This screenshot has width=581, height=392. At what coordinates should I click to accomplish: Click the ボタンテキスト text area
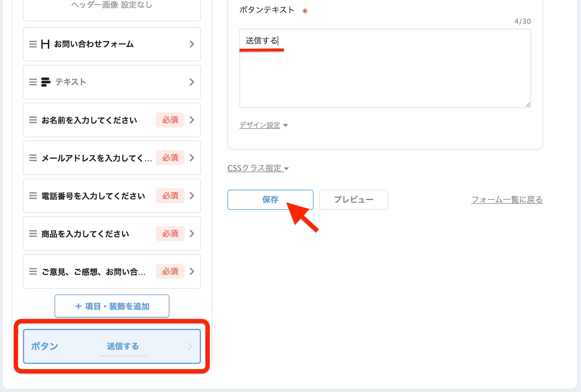385,73
